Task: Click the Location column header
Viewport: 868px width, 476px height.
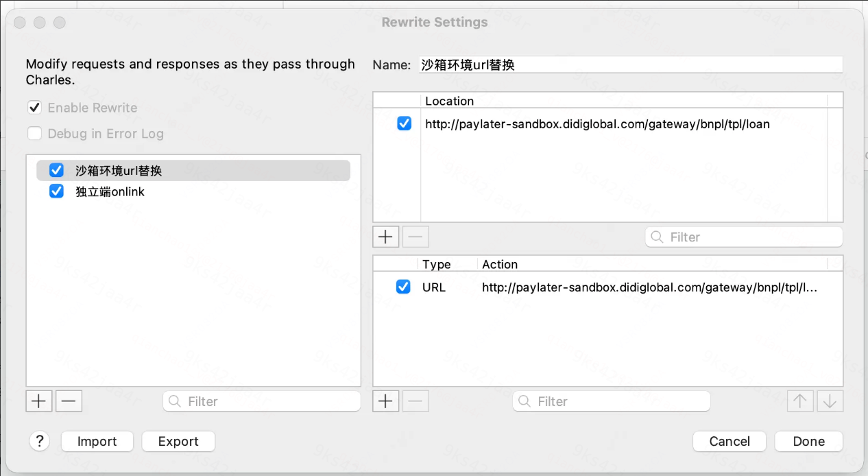Action: coord(449,101)
